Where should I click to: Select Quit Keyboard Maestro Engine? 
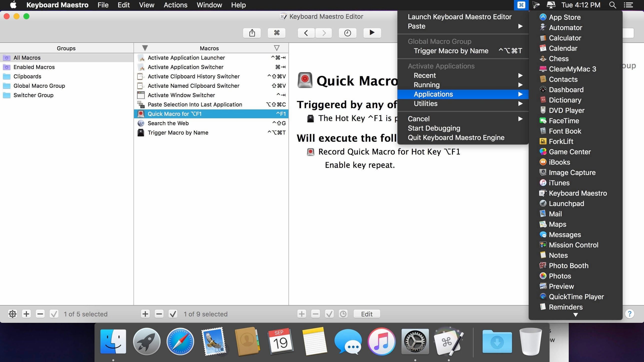(x=463, y=138)
